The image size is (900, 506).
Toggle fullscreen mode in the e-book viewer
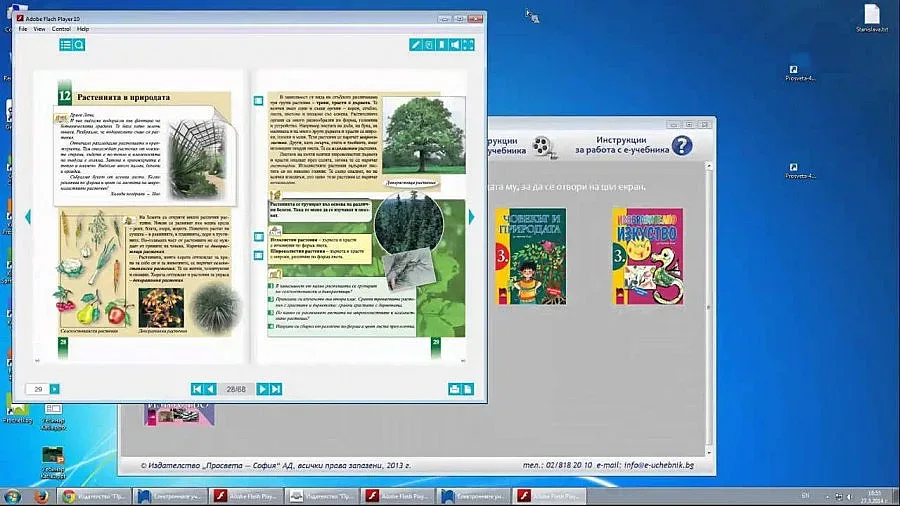(x=468, y=44)
